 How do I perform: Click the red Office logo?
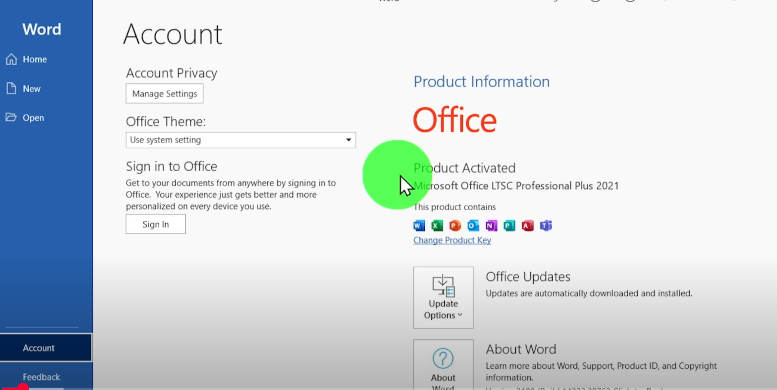click(455, 120)
